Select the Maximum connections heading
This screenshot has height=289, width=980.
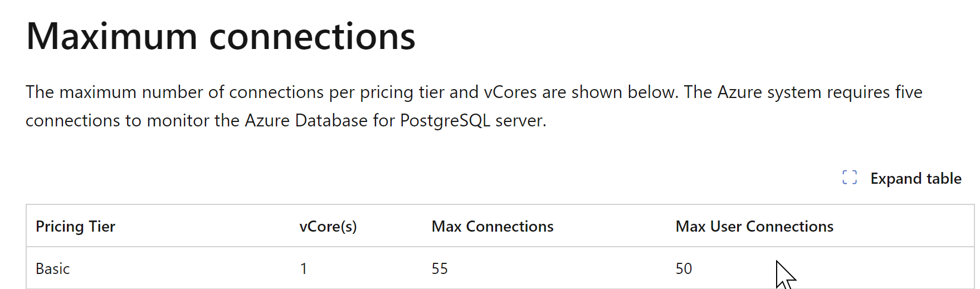pos(221,36)
